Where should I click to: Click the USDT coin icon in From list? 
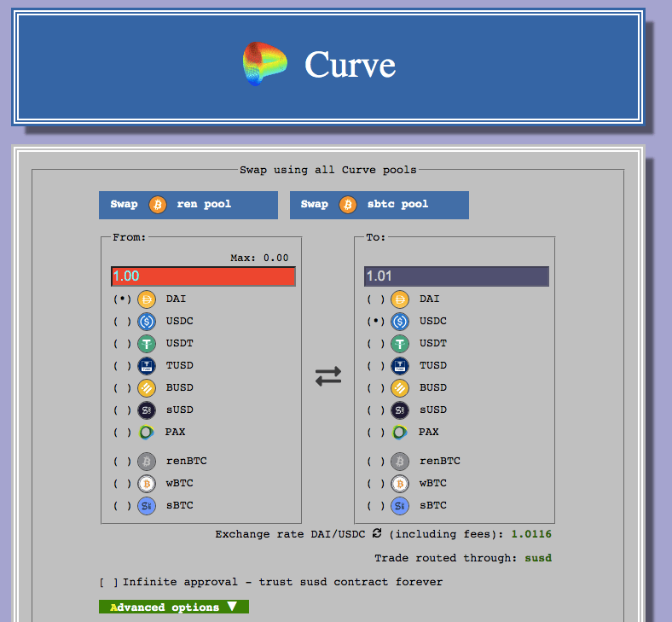pyautogui.click(x=147, y=344)
